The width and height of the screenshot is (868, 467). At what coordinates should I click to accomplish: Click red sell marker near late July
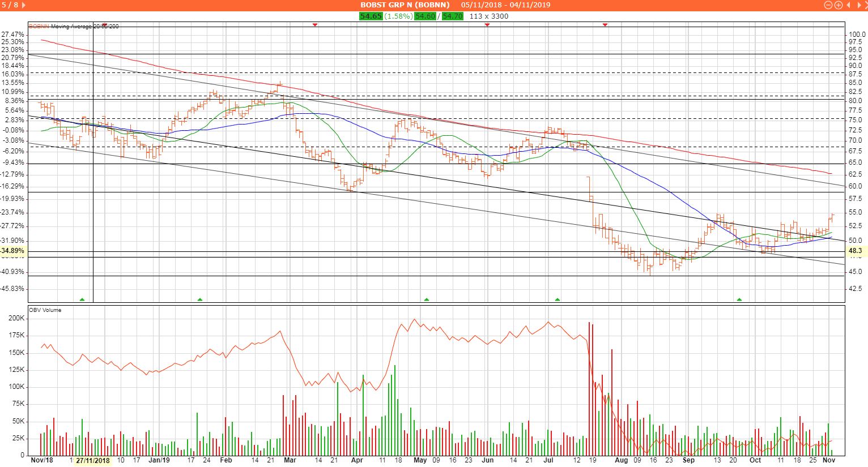[x=605, y=25]
